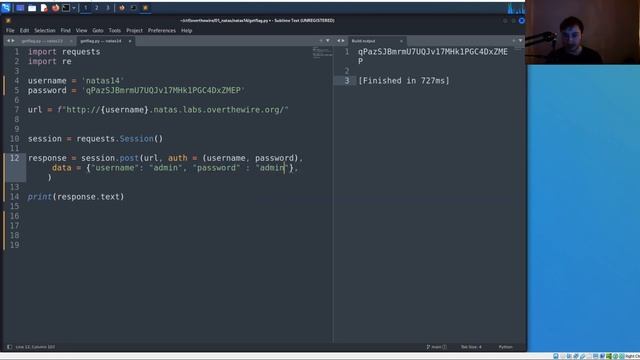Select the Build output tab
The width and height of the screenshot is (640, 360).
(363, 41)
